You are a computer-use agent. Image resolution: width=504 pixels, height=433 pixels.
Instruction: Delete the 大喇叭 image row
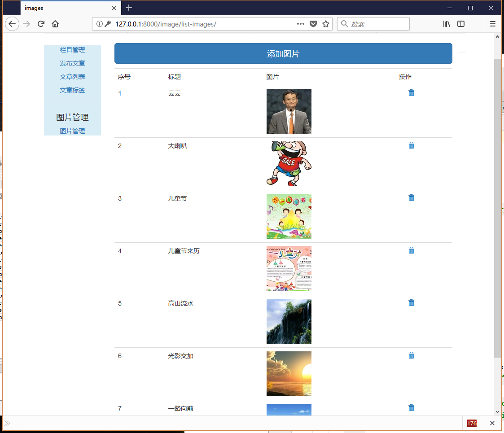(411, 145)
